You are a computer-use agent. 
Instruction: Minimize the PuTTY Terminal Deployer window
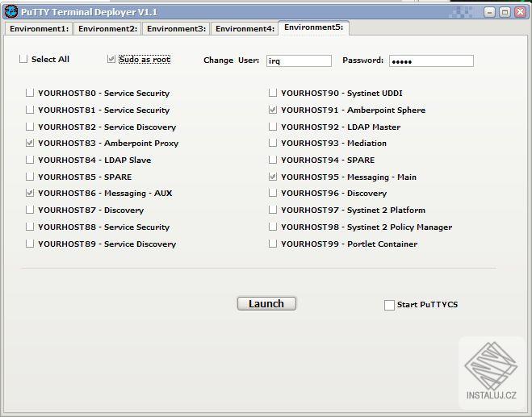[489, 12]
